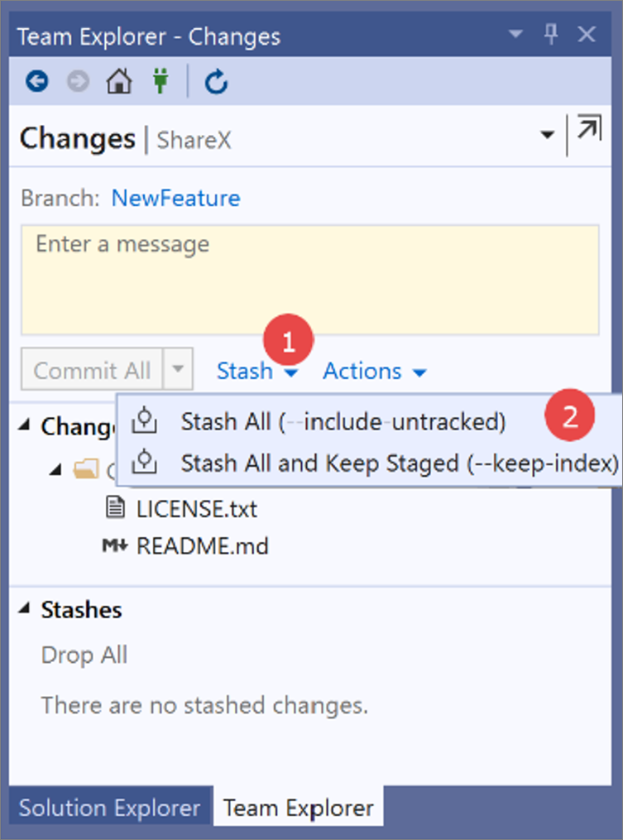Open the Actions dropdown
The width and height of the screenshot is (623, 840).
tap(375, 371)
